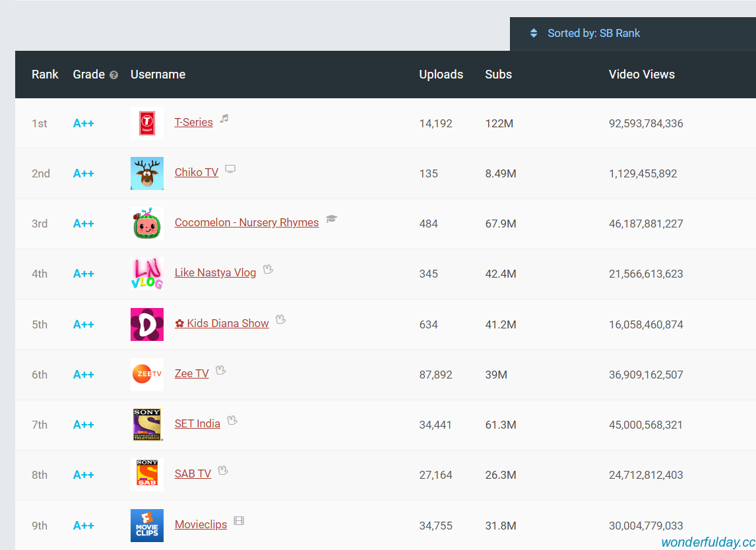Open the Cocomelon - Nursery Rhymes link

point(246,222)
